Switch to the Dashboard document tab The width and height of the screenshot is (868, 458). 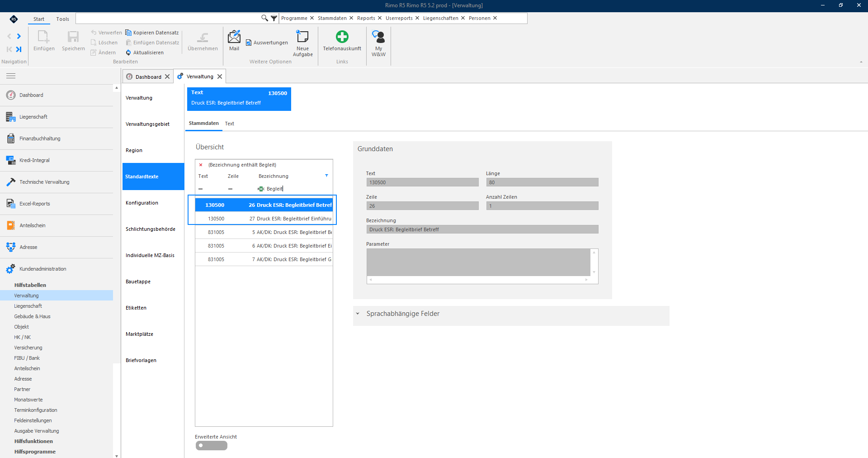click(148, 77)
